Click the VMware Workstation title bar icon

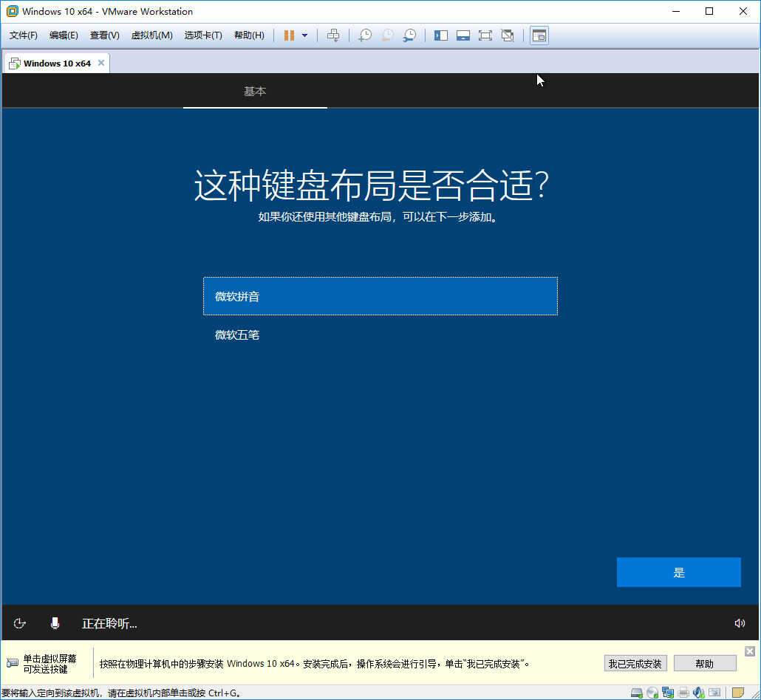(12, 11)
